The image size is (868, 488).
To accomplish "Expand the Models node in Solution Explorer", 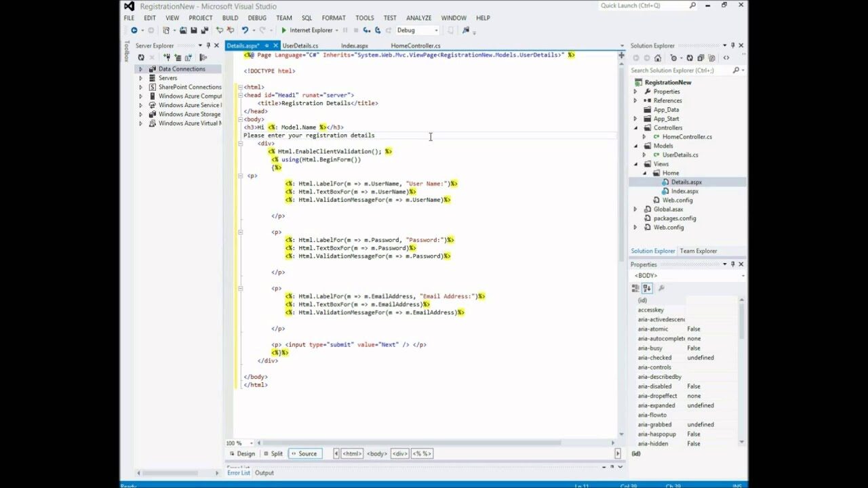I will (x=636, y=145).
